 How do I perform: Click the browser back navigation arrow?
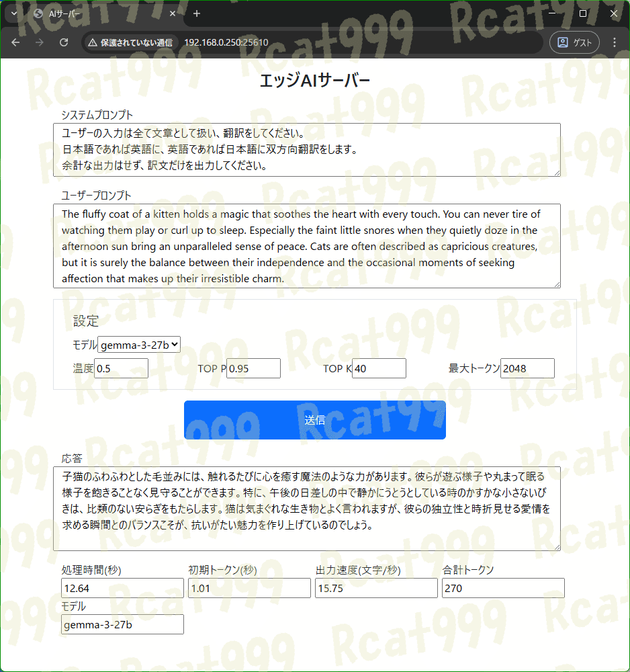[15, 42]
